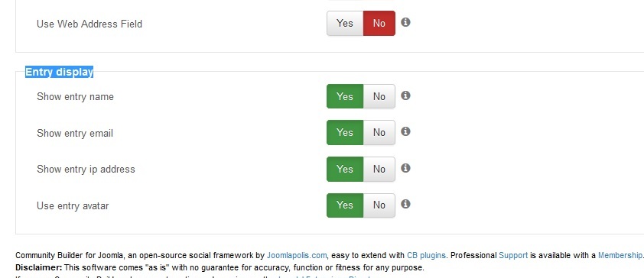
Task: Click info icon beside Show entry ip address
Action: pos(405,168)
